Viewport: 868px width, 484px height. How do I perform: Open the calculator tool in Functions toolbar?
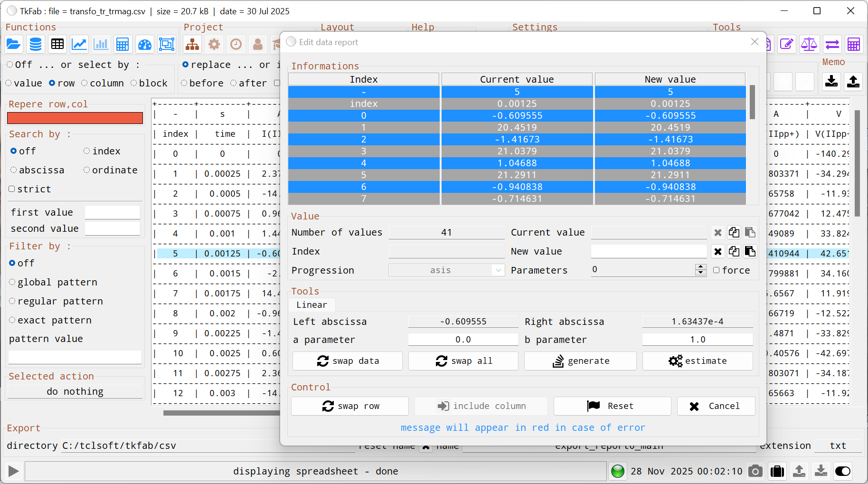[x=123, y=44]
